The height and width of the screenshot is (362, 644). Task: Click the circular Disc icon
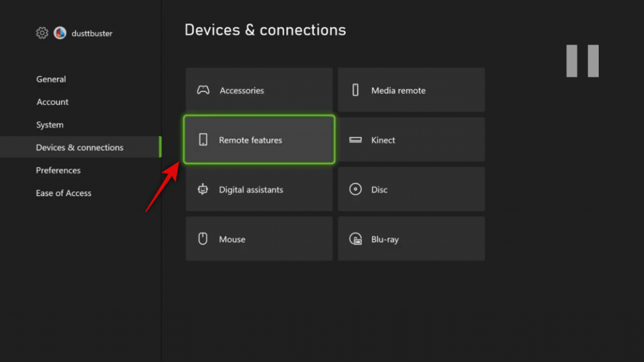pos(355,189)
